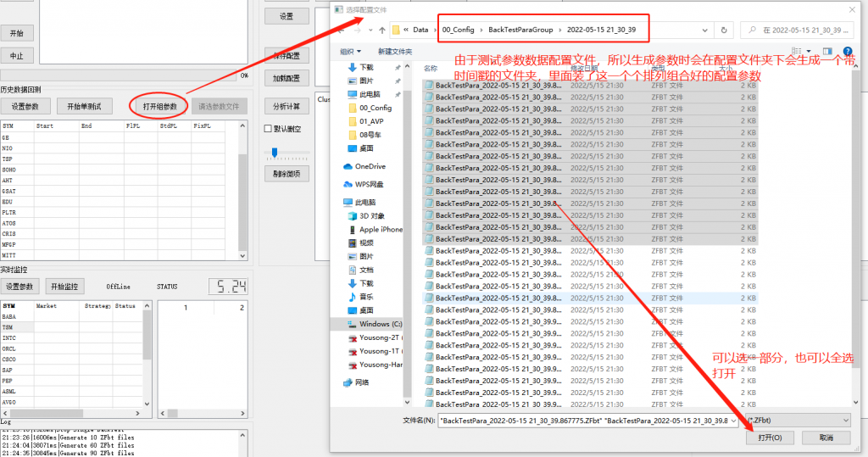The image size is (868, 457).
Task: Click down arrow of dialog sidebar scrollbar
Action: (x=408, y=402)
